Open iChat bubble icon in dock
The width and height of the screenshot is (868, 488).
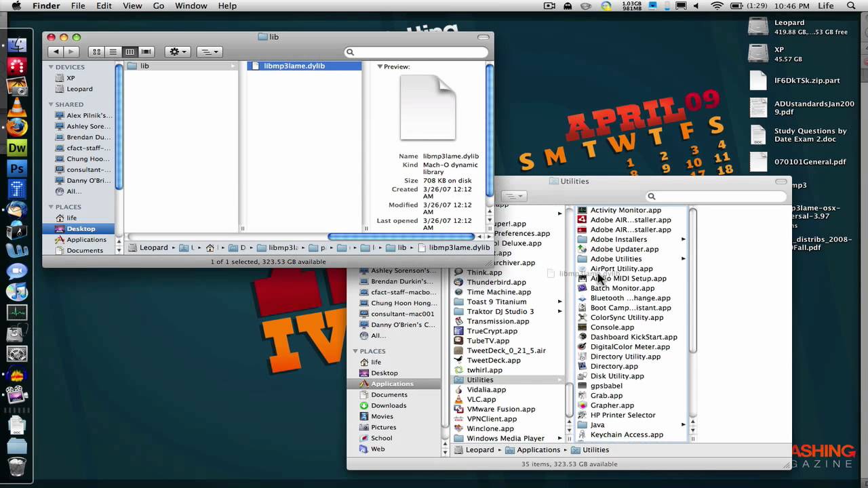coord(16,271)
